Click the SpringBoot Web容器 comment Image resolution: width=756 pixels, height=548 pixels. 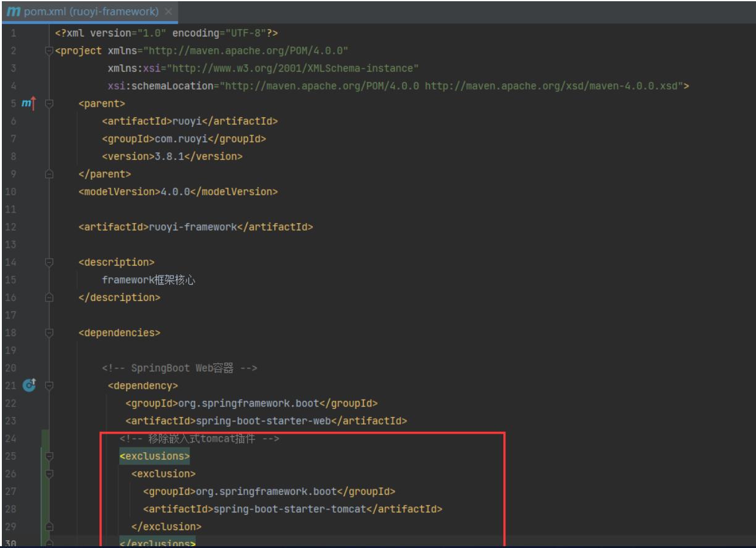click(x=180, y=368)
